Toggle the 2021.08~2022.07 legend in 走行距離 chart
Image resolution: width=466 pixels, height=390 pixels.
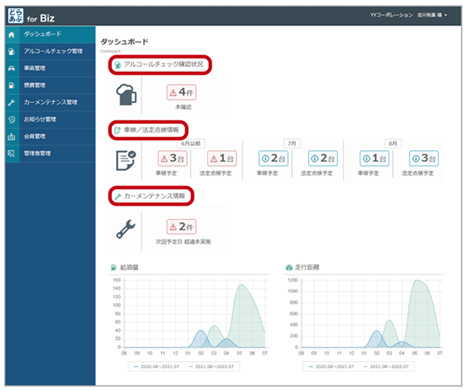pos(386,366)
